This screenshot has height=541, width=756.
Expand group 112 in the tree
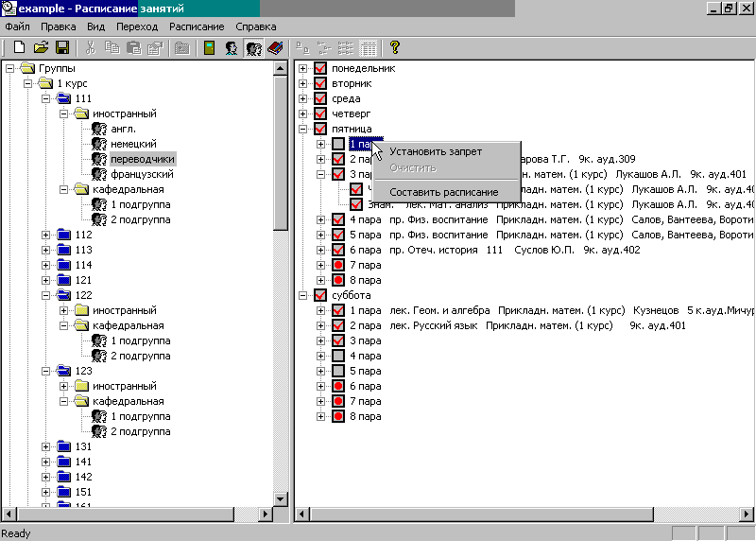point(46,235)
